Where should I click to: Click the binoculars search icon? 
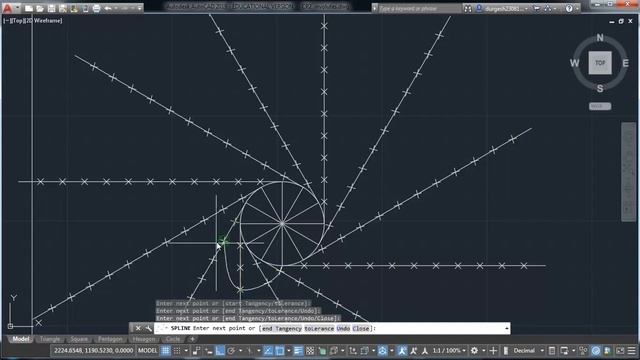468,8
